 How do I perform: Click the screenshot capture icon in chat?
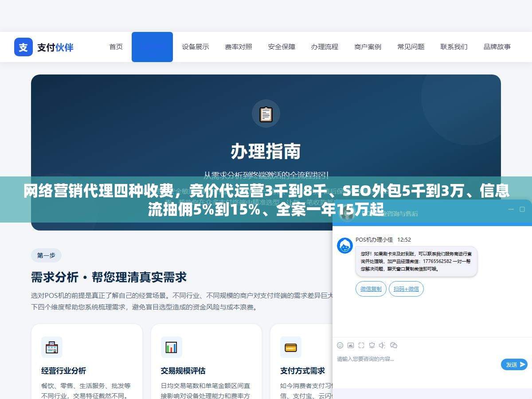tap(361, 345)
